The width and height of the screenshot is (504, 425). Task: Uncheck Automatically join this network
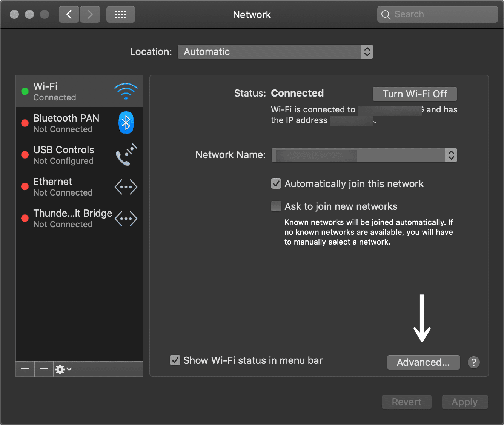[x=276, y=183]
